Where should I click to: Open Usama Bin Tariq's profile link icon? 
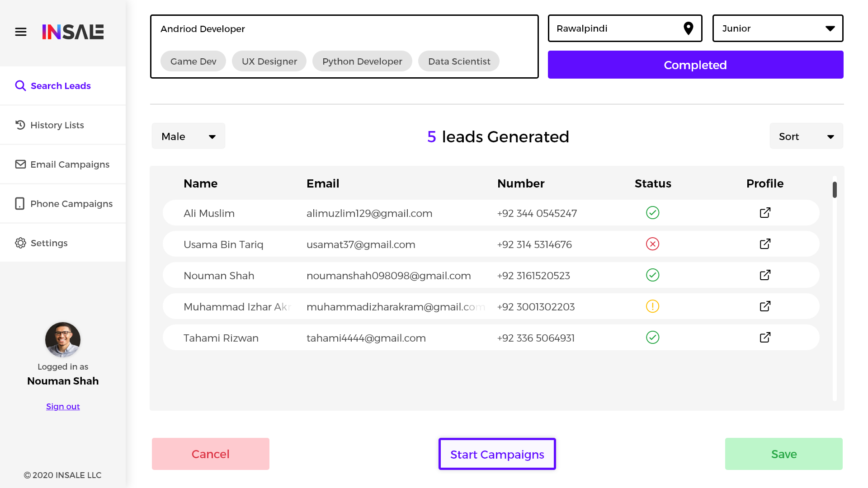[x=765, y=244]
